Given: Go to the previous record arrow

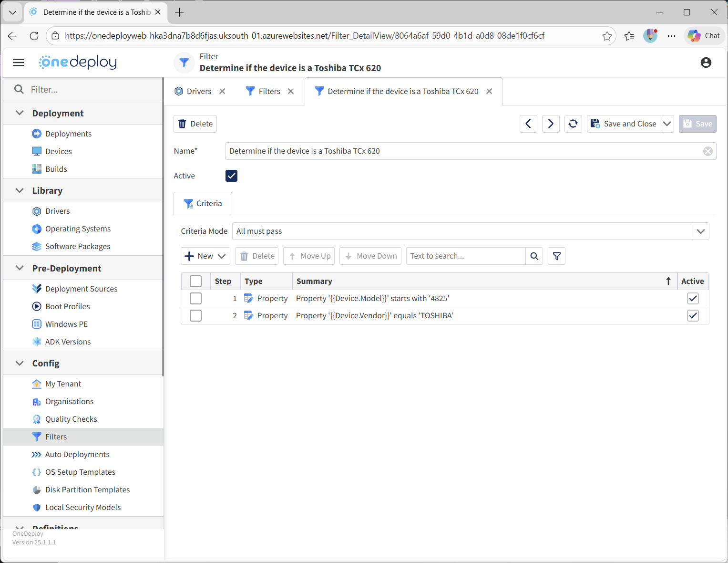Looking at the screenshot, I should (528, 124).
